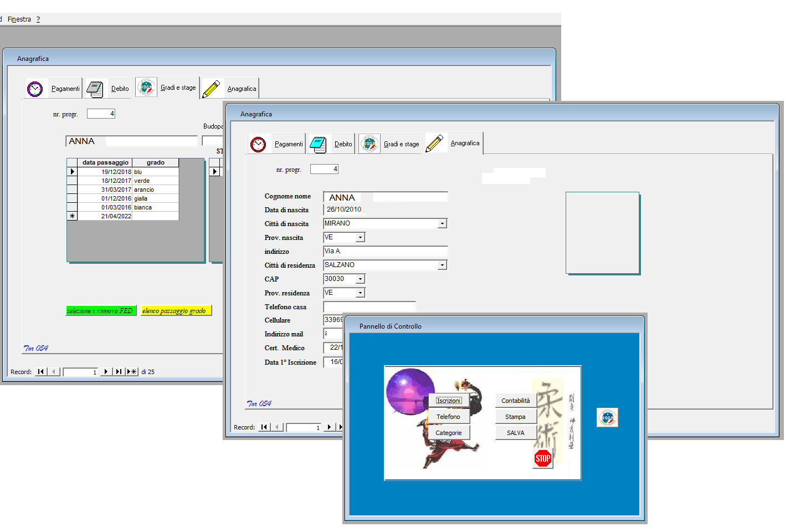This screenshot has width=790, height=532.
Task: Click the Iscrizioni button
Action: click(449, 401)
